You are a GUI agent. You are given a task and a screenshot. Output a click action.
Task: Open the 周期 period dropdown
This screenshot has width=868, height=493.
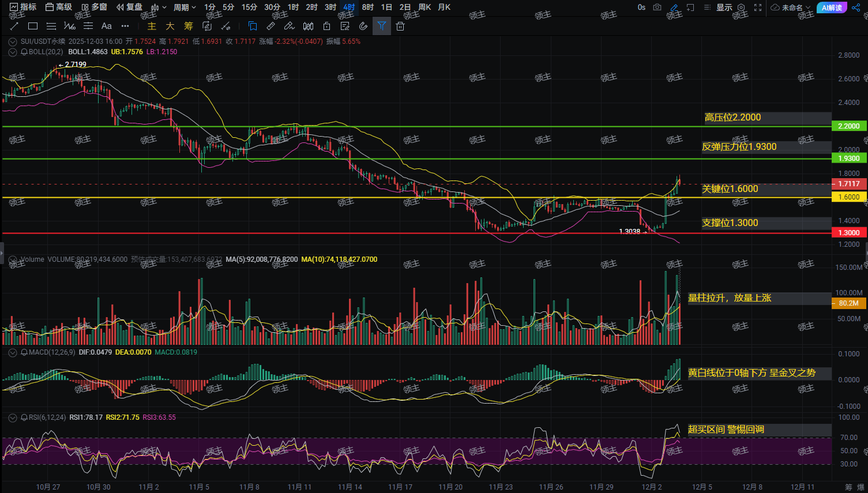[185, 7]
